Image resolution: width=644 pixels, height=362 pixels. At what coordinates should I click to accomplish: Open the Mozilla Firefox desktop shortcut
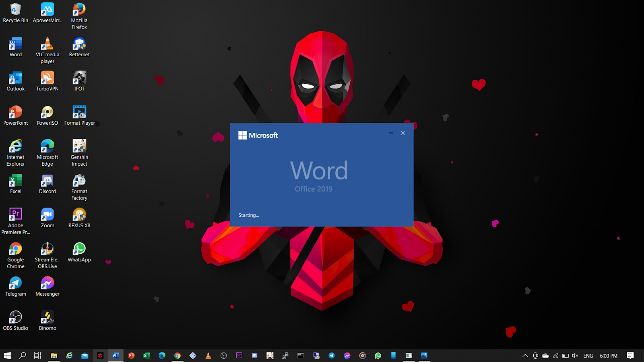(x=79, y=16)
